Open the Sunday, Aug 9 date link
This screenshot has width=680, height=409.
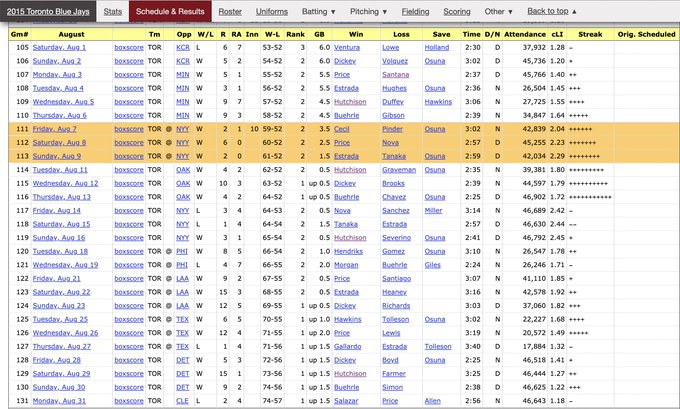(x=57, y=156)
